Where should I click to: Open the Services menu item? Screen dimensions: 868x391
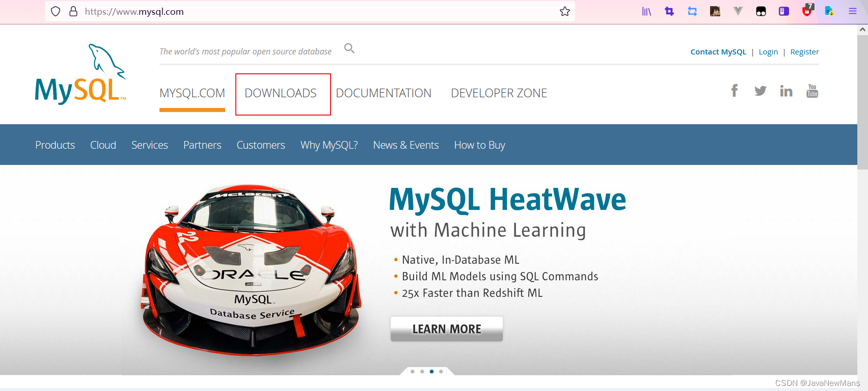point(150,145)
